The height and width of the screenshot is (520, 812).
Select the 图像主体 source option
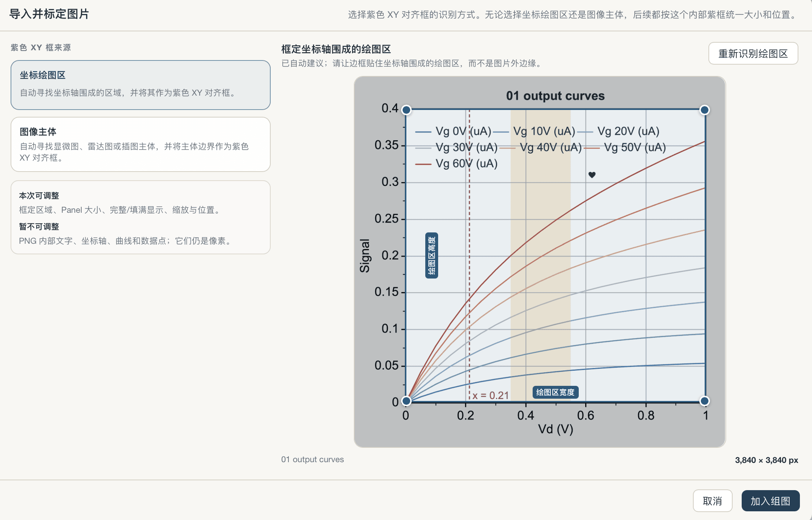(141, 144)
